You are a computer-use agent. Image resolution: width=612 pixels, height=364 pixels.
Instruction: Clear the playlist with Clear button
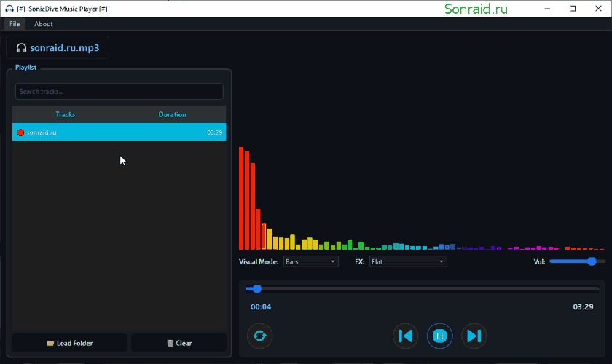(x=178, y=343)
